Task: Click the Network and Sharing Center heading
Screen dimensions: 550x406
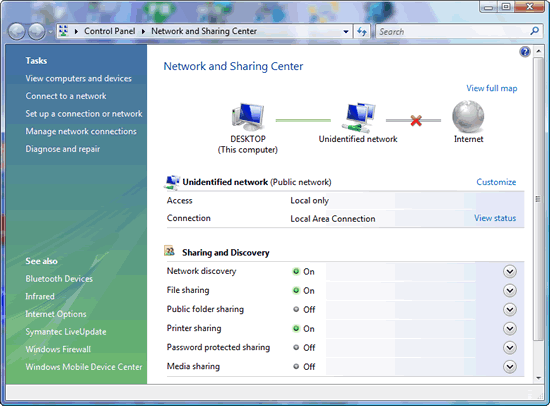Action: coord(233,66)
